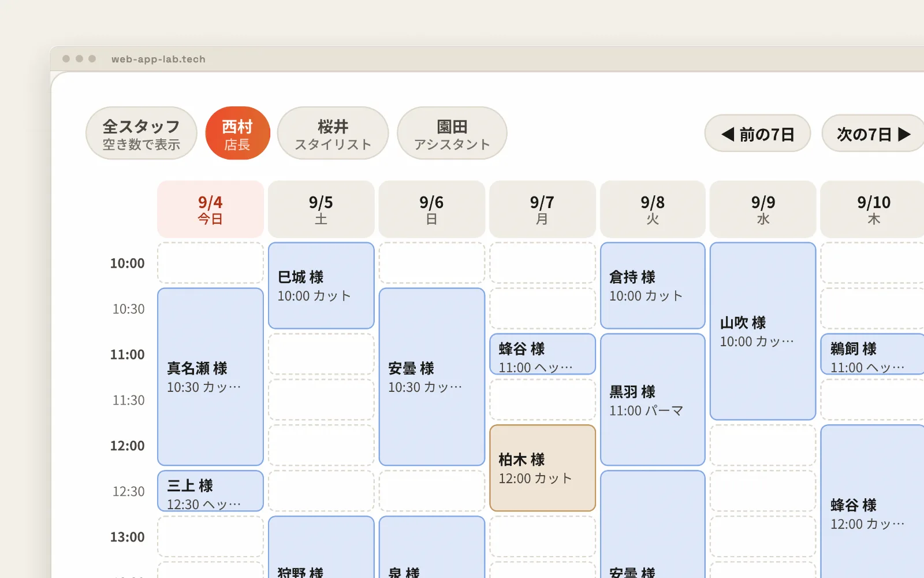Click the 9/8 火 date header
This screenshot has width=924, height=578.
pos(653,209)
